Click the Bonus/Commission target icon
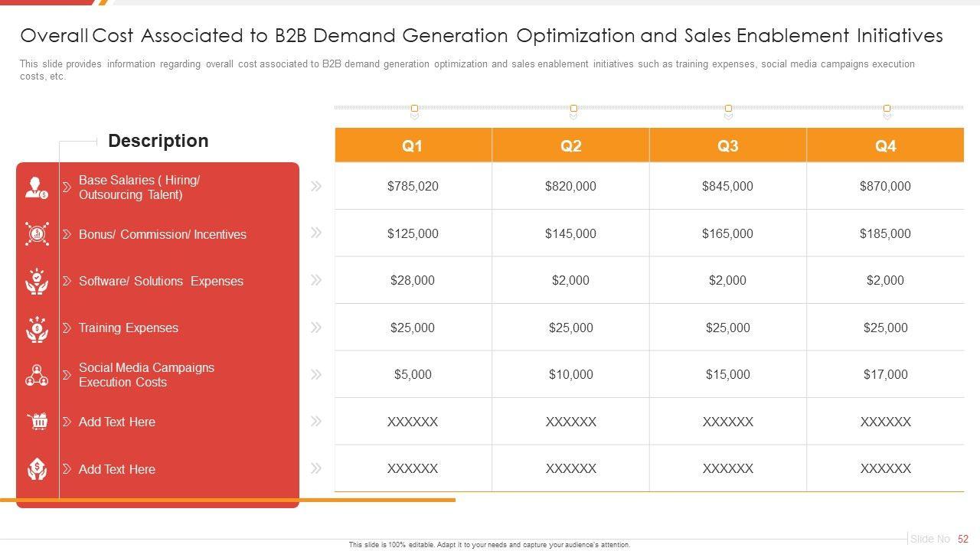This screenshot has height=551, width=980. coord(37,234)
